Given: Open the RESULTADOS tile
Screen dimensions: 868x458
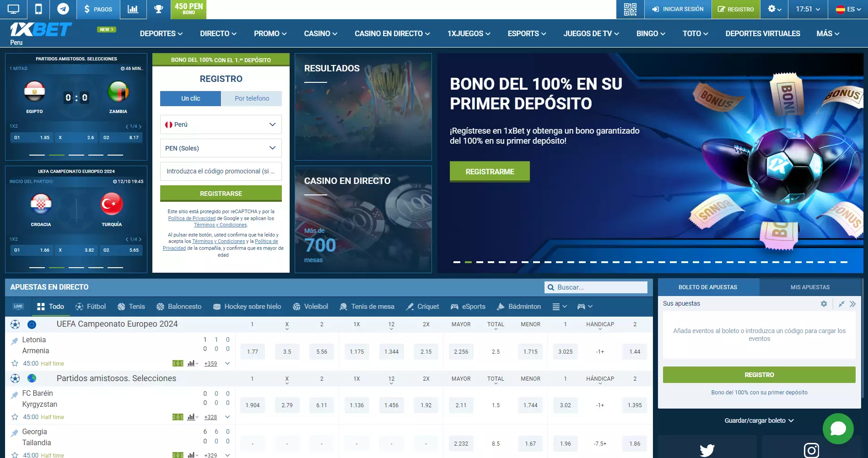Looking at the screenshot, I should (x=363, y=107).
